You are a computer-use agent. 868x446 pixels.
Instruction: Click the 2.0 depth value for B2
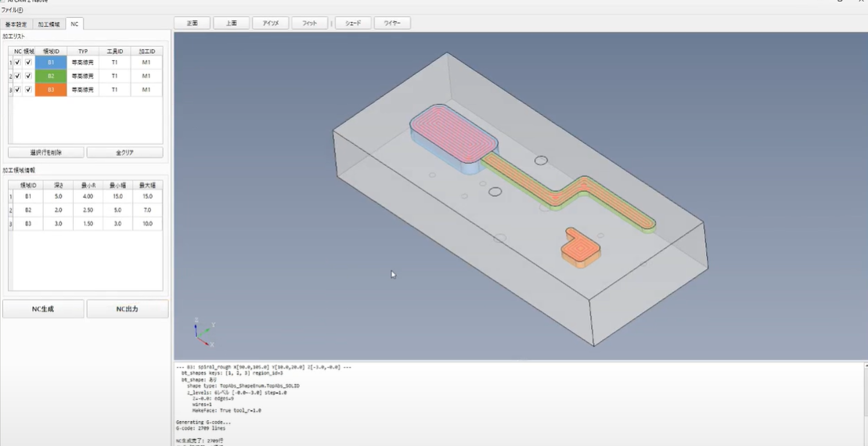click(x=59, y=210)
